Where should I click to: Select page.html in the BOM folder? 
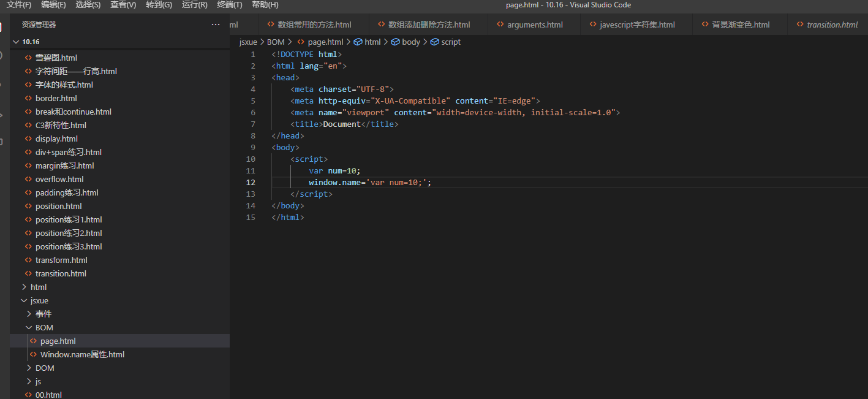(119, 341)
